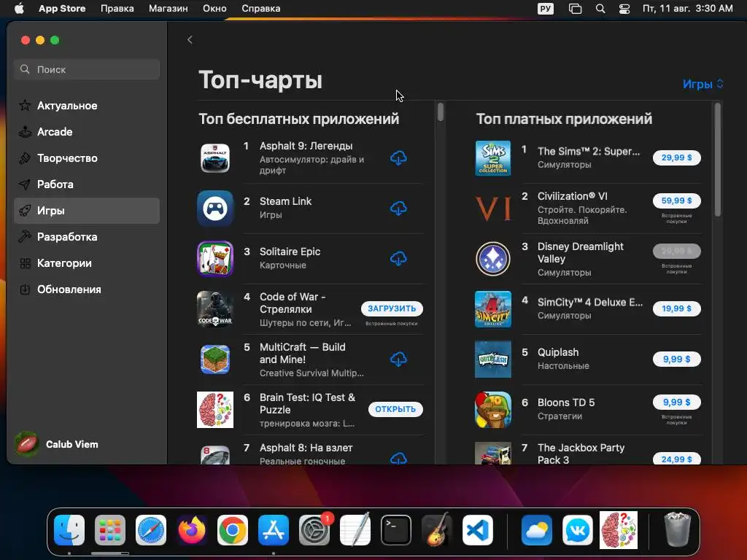
Task: Select Категории in sidebar
Action: [x=87, y=262]
